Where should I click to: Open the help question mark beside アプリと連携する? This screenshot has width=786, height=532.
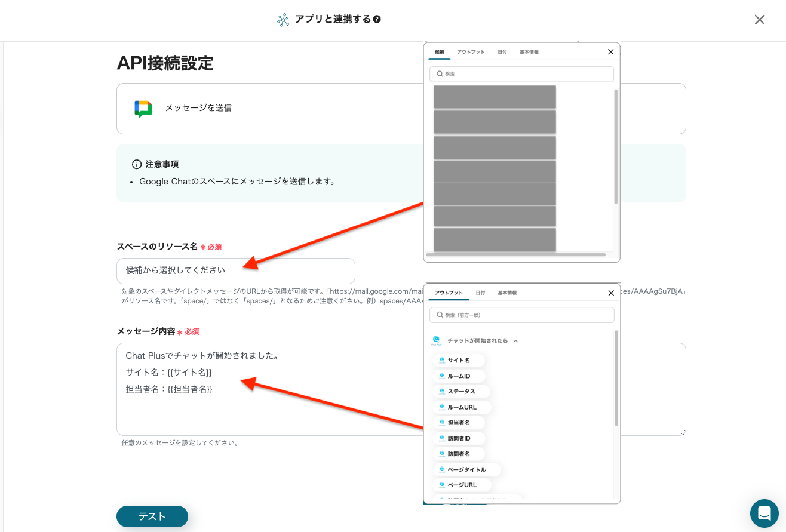point(377,19)
